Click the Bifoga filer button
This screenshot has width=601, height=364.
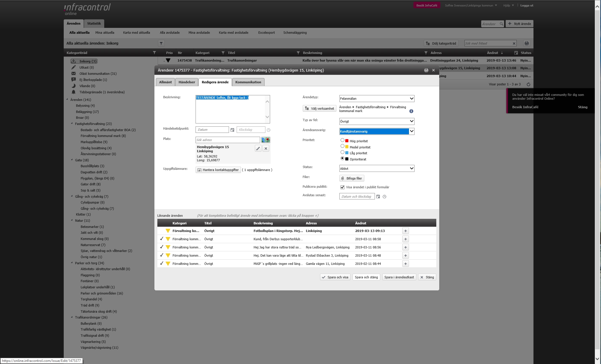pyautogui.click(x=352, y=178)
